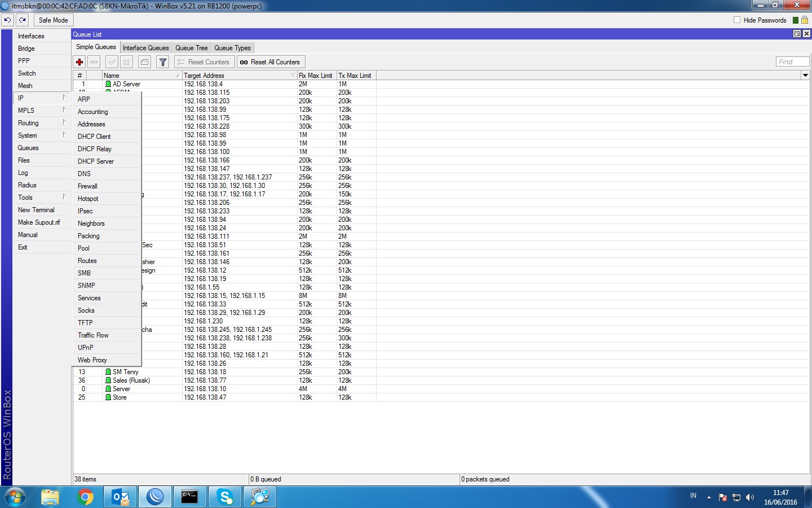
Task: Click Tx Max Limit column header
Action: (356, 76)
